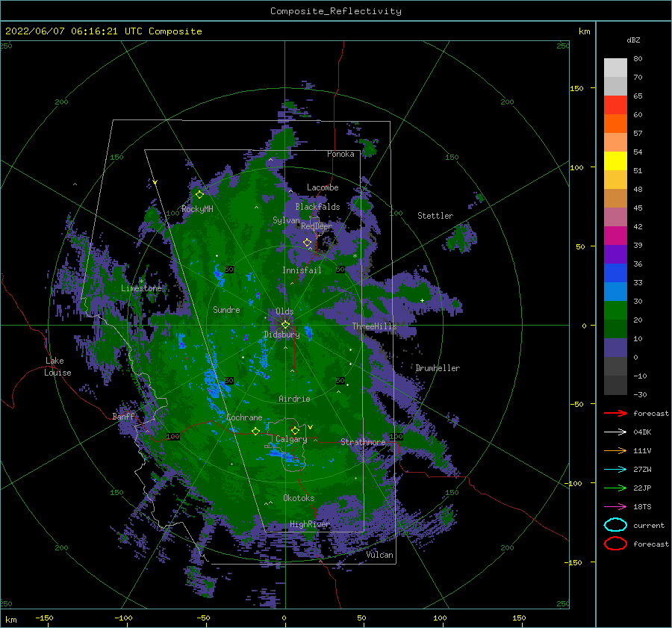672x628 pixels.
Task: Click the Sylvan label
Action: coord(286,220)
